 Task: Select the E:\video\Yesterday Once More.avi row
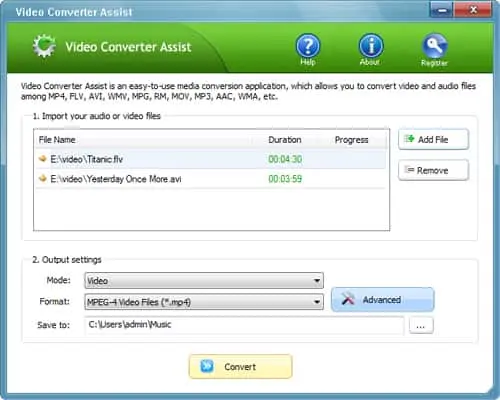[x=211, y=179]
